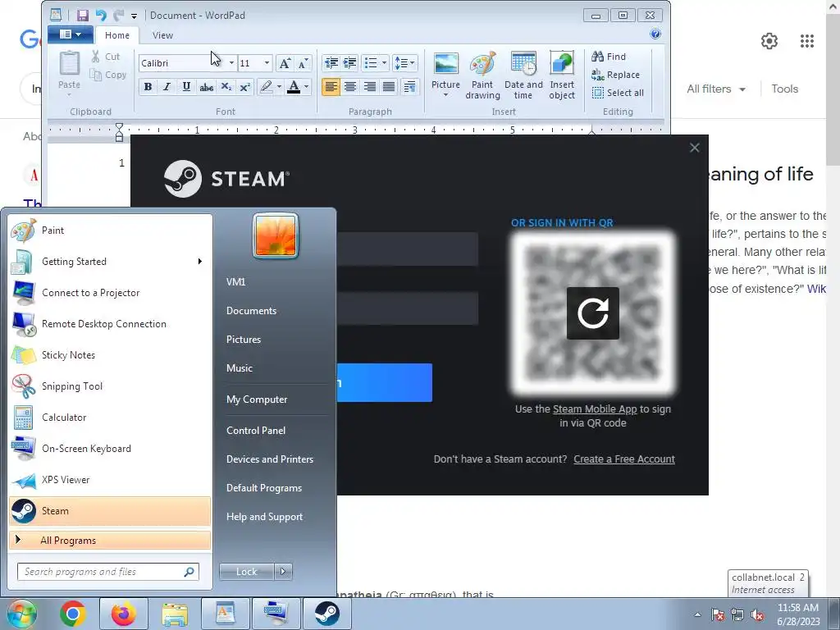Screen dimensions: 840x630
Task: Close the Steam sign-in dialog
Action: (x=694, y=148)
